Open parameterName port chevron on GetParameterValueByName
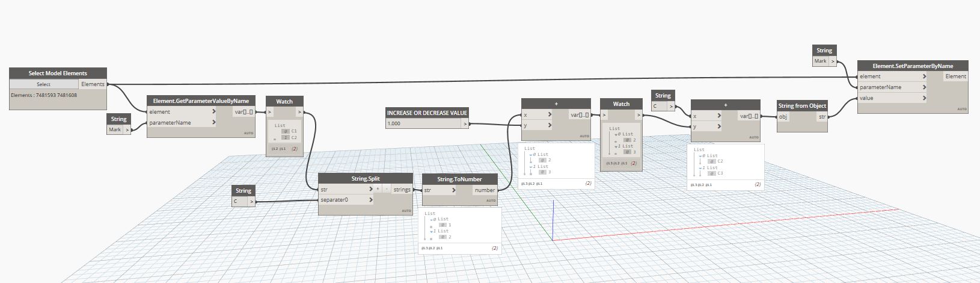This screenshot has height=283, width=980. 213,122
